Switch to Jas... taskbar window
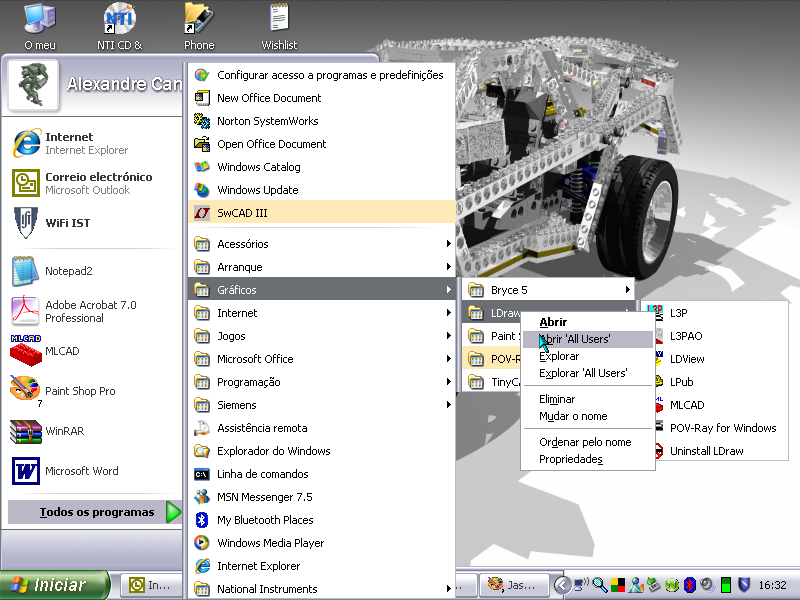800x600 pixels. (x=514, y=585)
